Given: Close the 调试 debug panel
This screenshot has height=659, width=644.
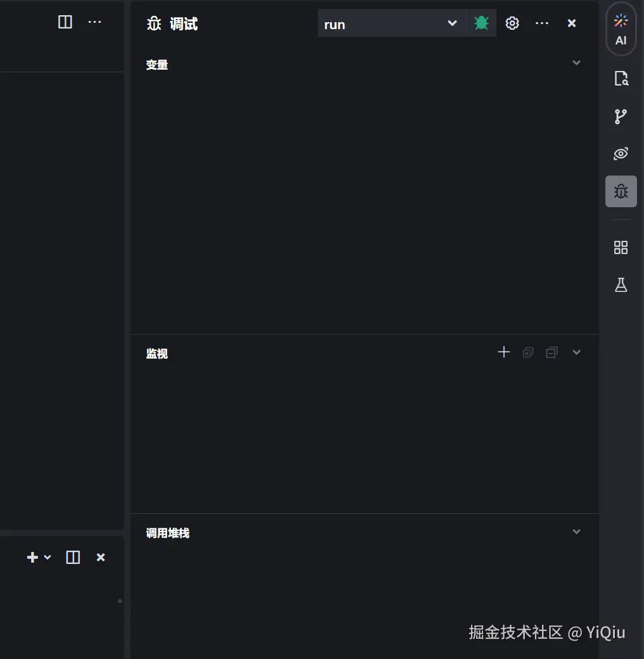Looking at the screenshot, I should pos(572,23).
